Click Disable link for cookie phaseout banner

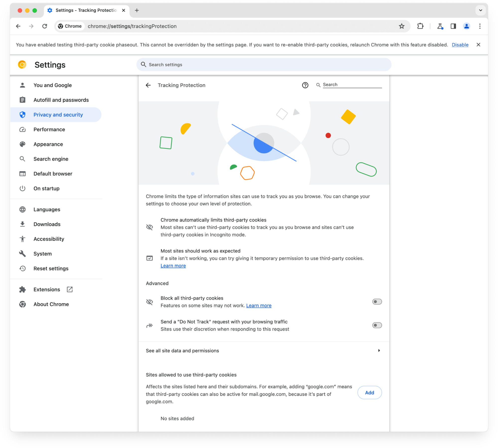(x=459, y=45)
